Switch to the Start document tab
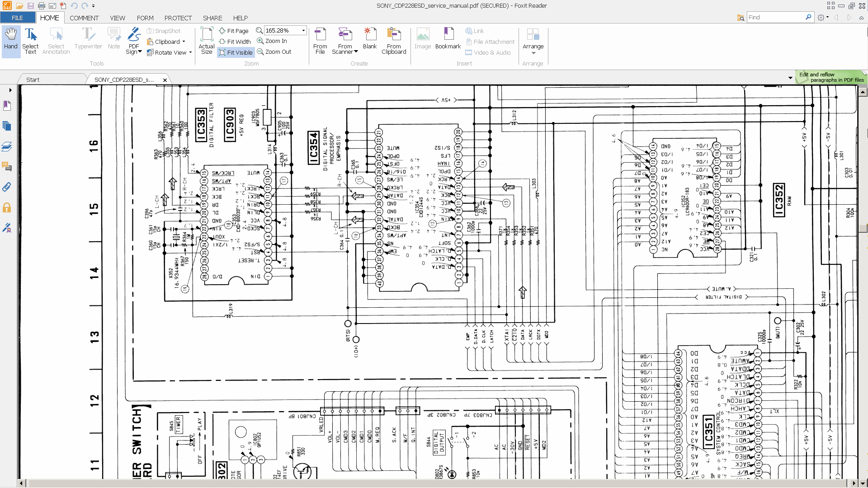The width and height of the screenshot is (868, 488). 33,80
